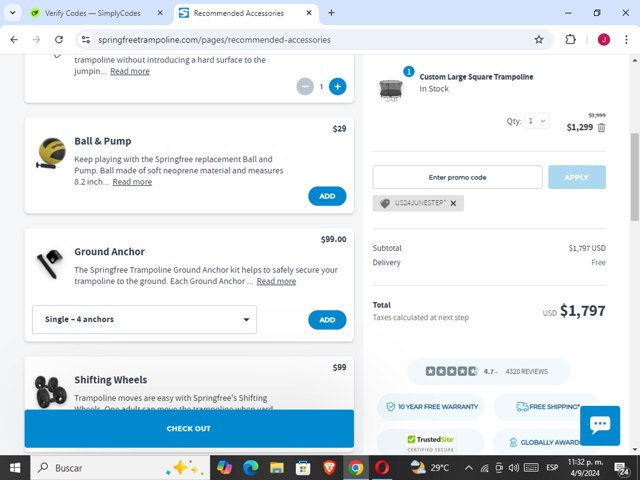Open the notification center icon

point(621,468)
